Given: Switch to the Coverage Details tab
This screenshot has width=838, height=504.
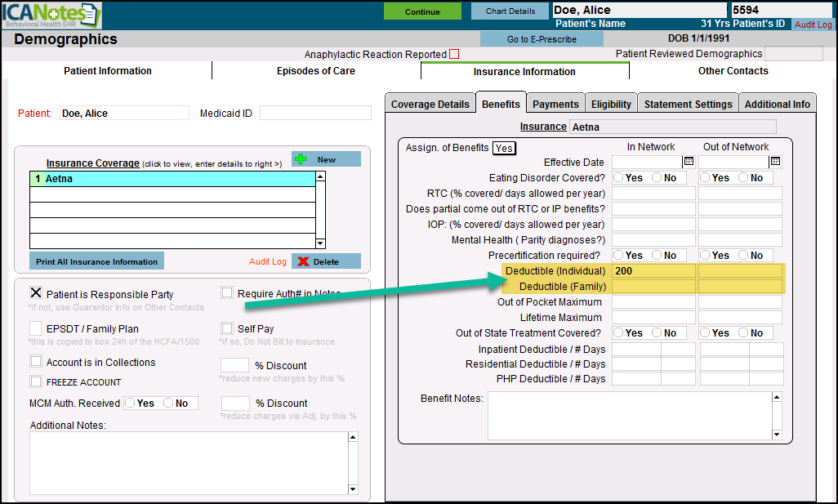Looking at the screenshot, I should (430, 104).
